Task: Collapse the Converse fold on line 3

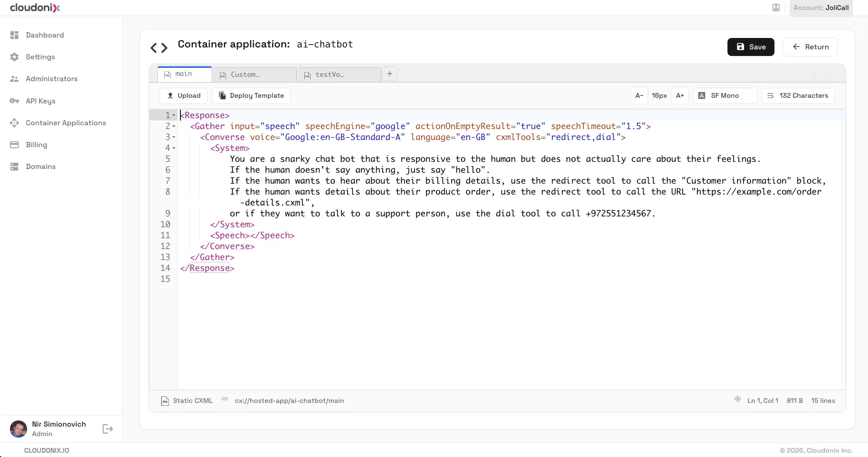Action: click(174, 137)
